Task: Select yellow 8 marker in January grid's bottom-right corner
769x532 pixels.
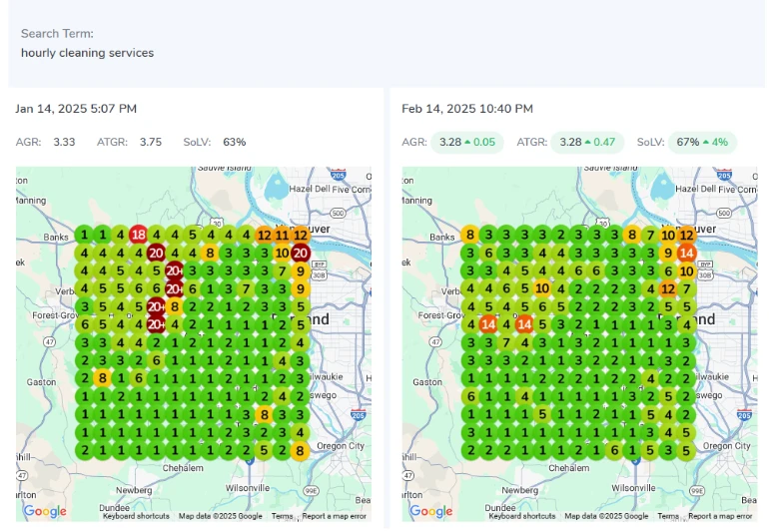Action: click(x=301, y=450)
